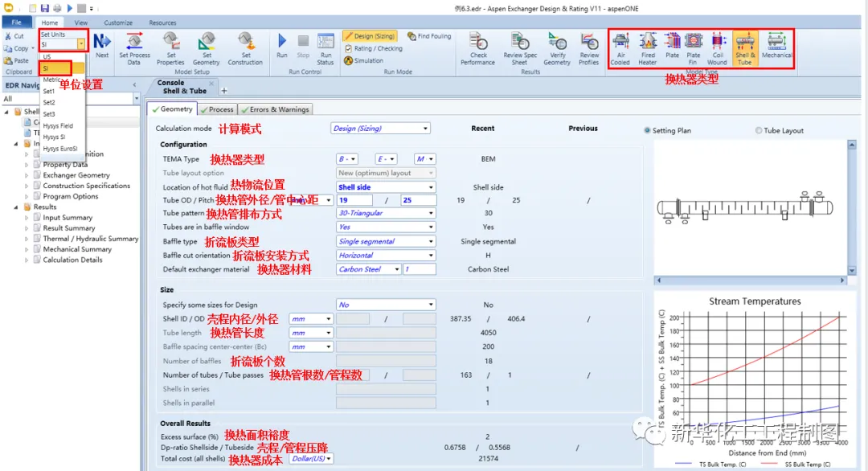The image size is (868, 471).
Task: Select Shell & Tube model type
Action: pyautogui.click(x=745, y=49)
